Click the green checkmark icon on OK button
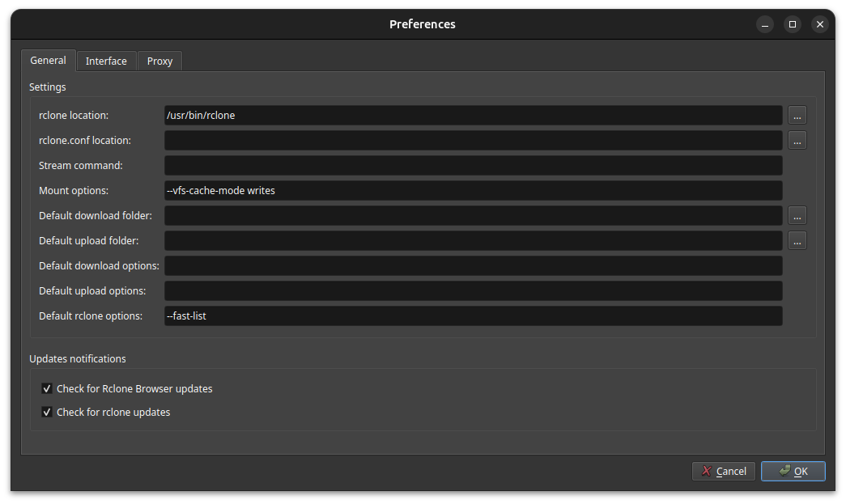The height and width of the screenshot is (504, 846). pyautogui.click(x=782, y=471)
